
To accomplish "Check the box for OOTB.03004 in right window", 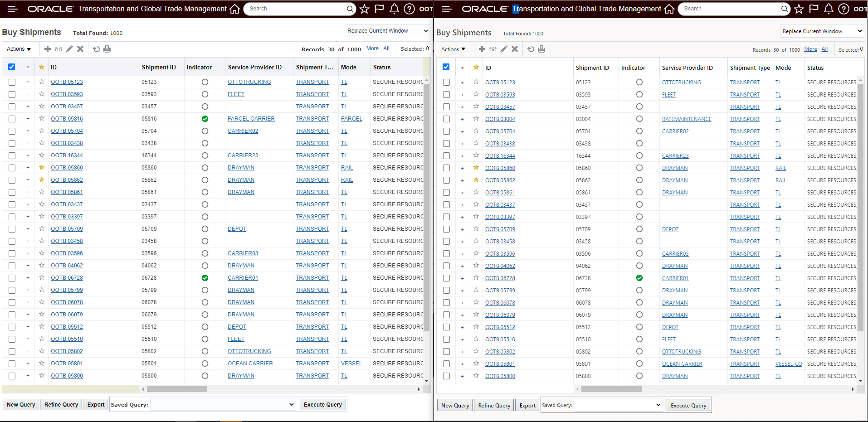I will (446, 119).
